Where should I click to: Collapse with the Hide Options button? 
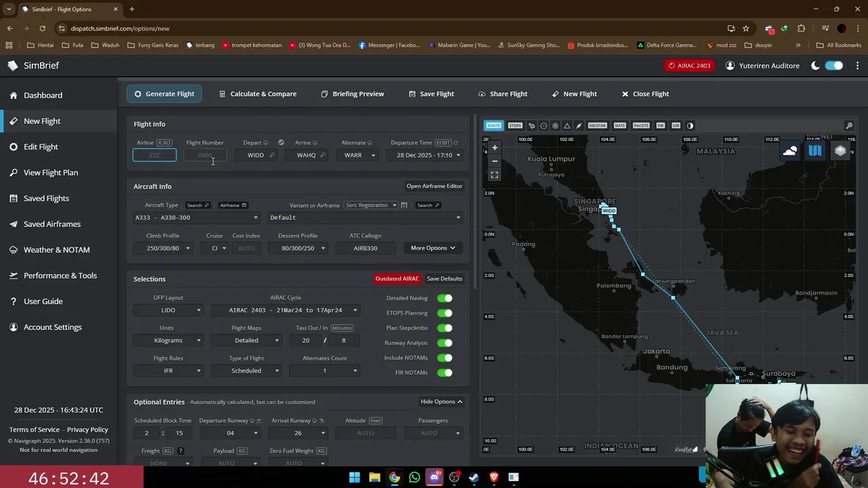tap(441, 402)
